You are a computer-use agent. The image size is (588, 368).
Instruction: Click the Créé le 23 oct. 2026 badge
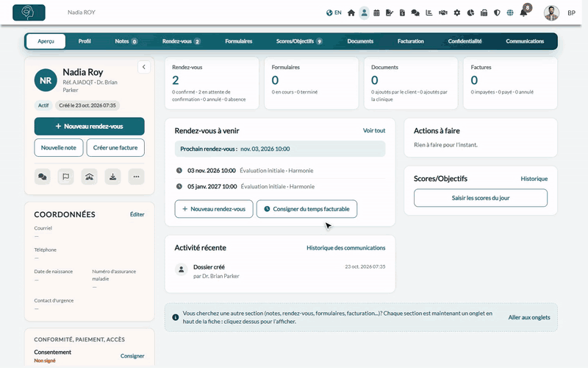[87, 105]
